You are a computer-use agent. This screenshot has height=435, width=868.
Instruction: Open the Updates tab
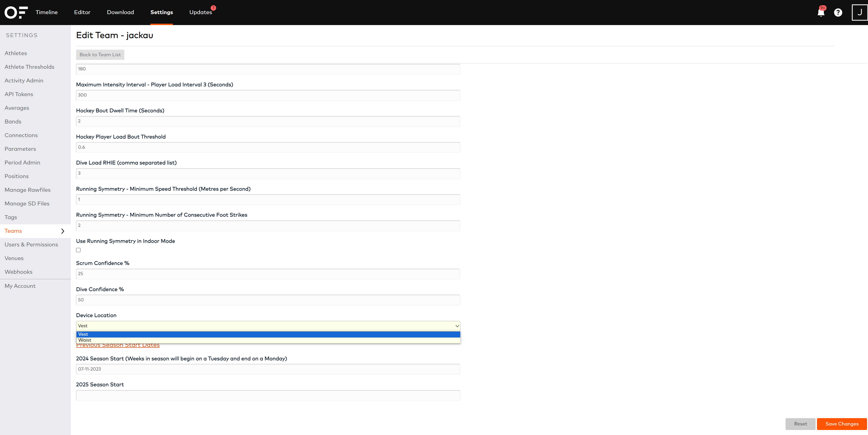click(x=200, y=12)
